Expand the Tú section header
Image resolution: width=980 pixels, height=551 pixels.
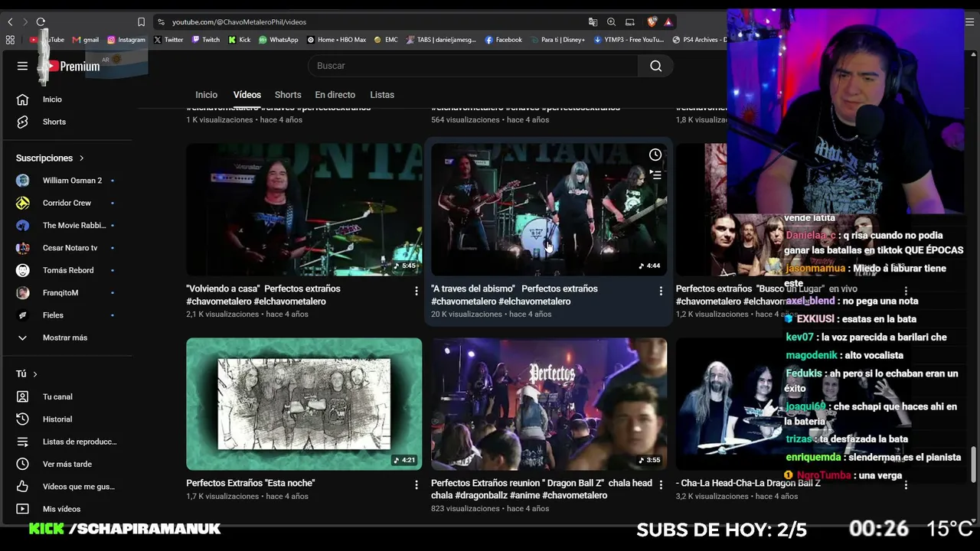27,373
